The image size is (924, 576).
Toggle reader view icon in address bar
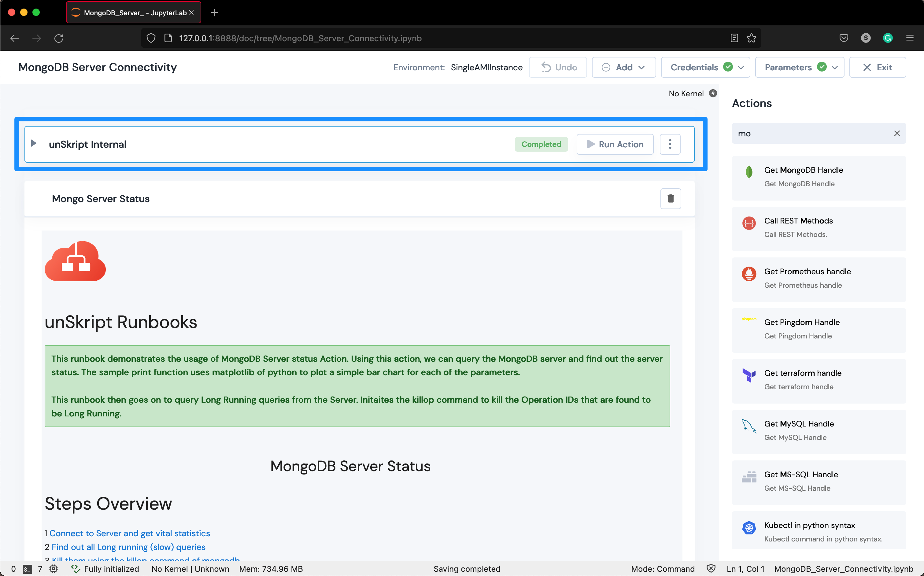pos(734,38)
